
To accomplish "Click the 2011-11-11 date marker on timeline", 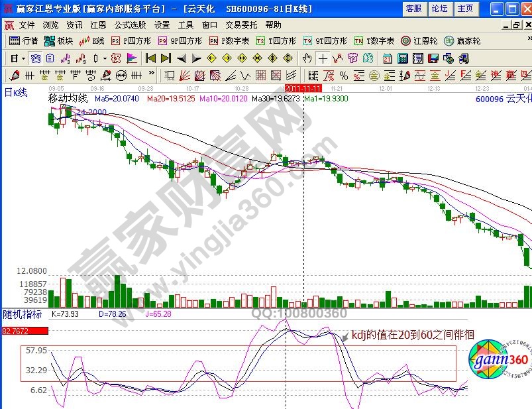I will [303, 88].
